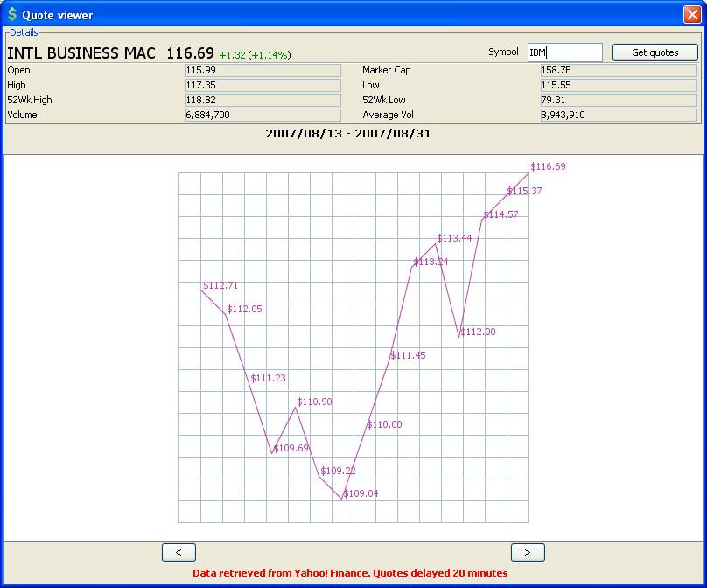The height and width of the screenshot is (588, 707).
Task: Click the Yahoo! Finance data notice text
Action: coord(350,573)
